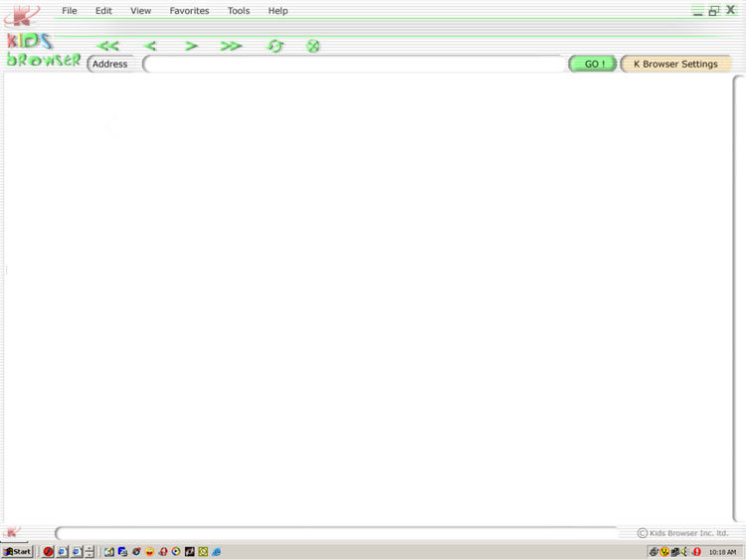Click the single-arrow back navigation icon
Image resolution: width=746 pixels, height=560 pixels.
(x=150, y=46)
